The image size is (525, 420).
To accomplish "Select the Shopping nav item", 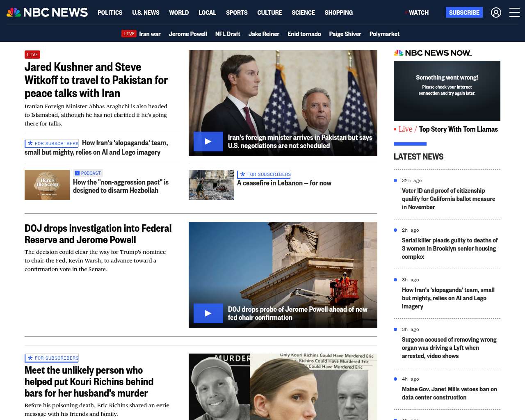I will pyautogui.click(x=338, y=13).
